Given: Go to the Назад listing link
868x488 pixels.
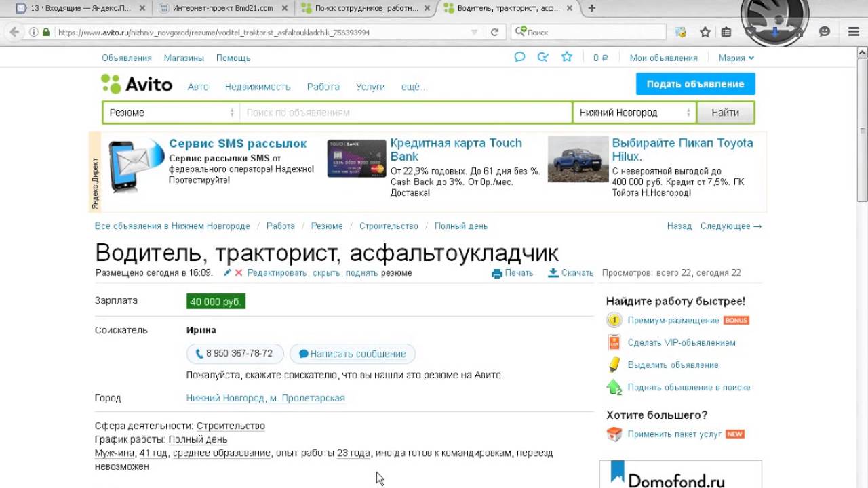Looking at the screenshot, I should click(679, 226).
